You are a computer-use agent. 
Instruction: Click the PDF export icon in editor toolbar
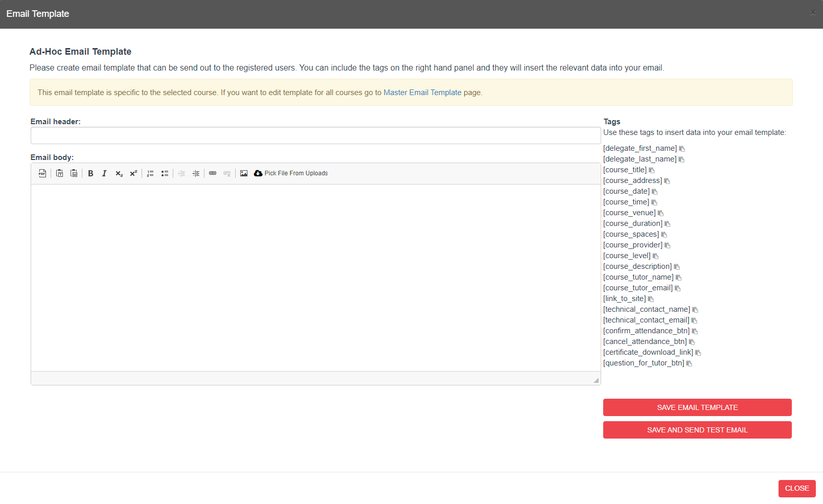click(x=42, y=173)
